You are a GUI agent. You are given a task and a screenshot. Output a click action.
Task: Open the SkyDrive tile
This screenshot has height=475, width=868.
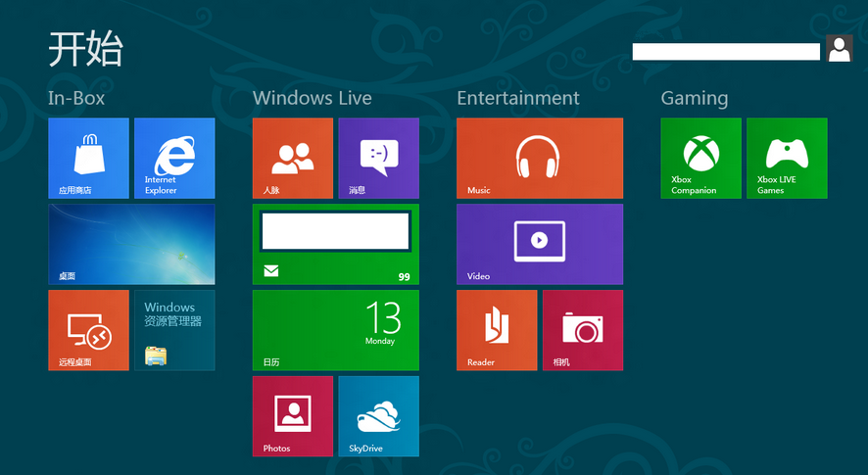point(378,416)
